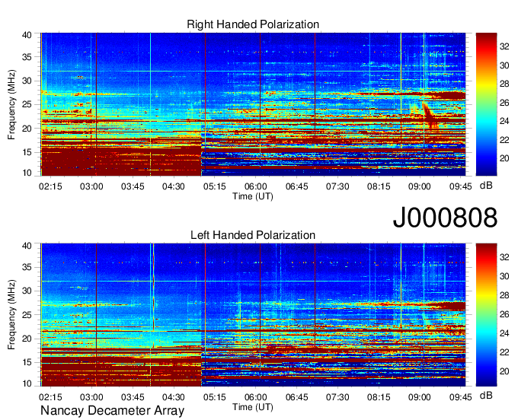Viewport: 518px width, 420px height.
Task: Click the "dB" label beside Right Handed colorbar
Action: pos(486,186)
